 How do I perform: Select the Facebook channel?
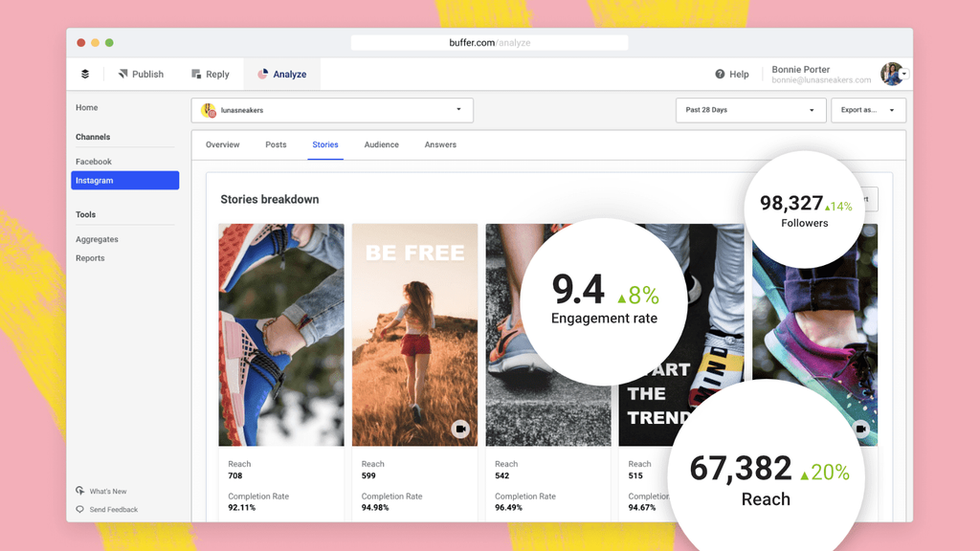tap(94, 161)
